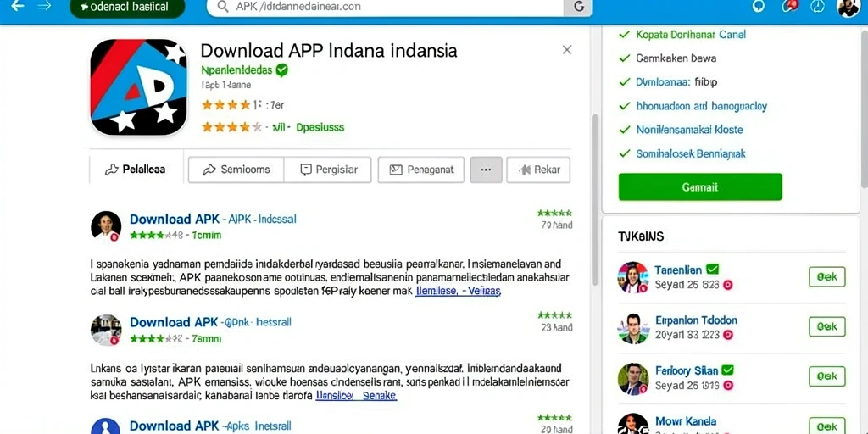Image resolution: width=868 pixels, height=434 pixels.
Task: Select the Pelallea tab
Action: coord(136,170)
